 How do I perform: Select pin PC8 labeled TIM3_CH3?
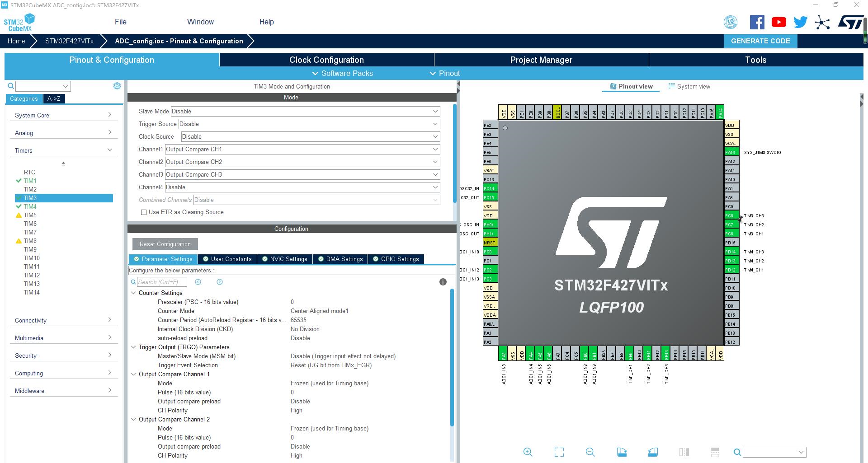[x=731, y=215]
